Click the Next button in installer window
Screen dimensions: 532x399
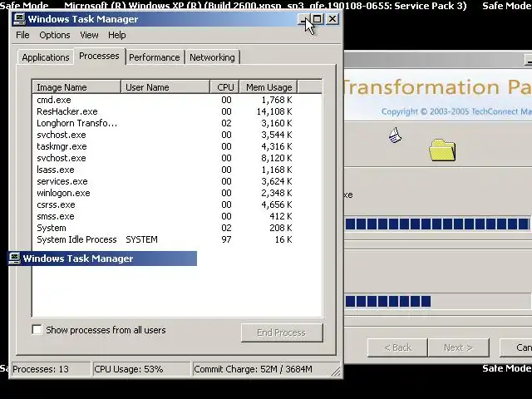[458, 347]
